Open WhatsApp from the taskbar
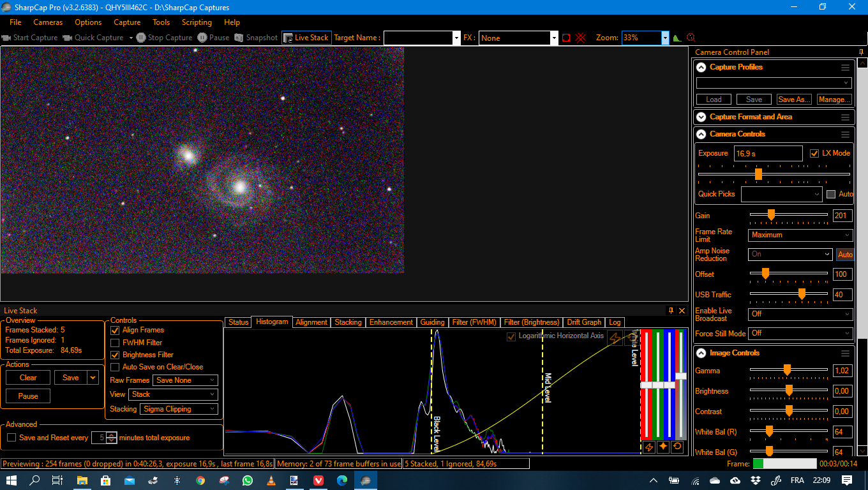Image resolution: width=868 pixels, height=490 pixels. tap(248, 480)
